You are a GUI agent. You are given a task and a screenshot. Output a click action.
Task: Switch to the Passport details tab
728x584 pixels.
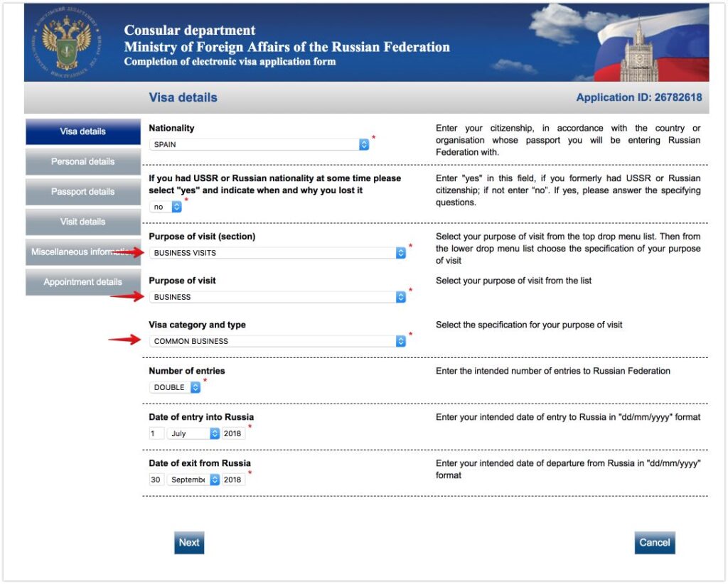point(83,192)
